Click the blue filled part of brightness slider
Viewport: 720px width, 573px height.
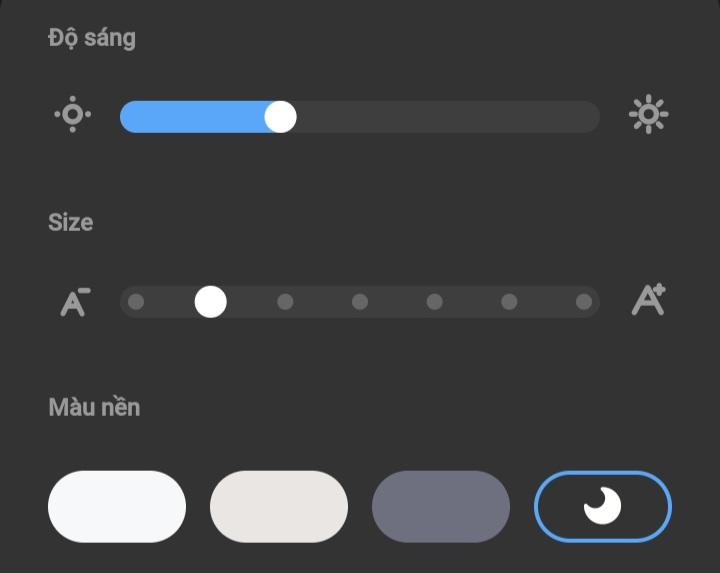190,117
